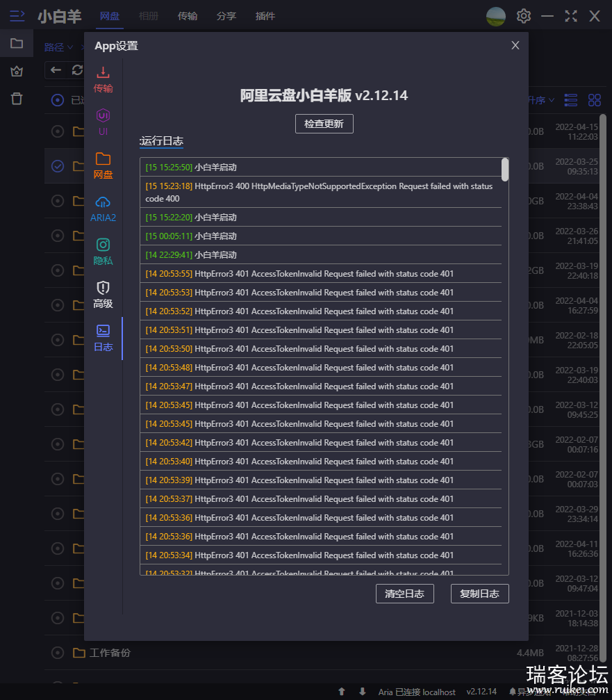Screen dimensions: 612x700
Task: Click the log panel scrollbar thumb
Action: (x=505, y=170)
